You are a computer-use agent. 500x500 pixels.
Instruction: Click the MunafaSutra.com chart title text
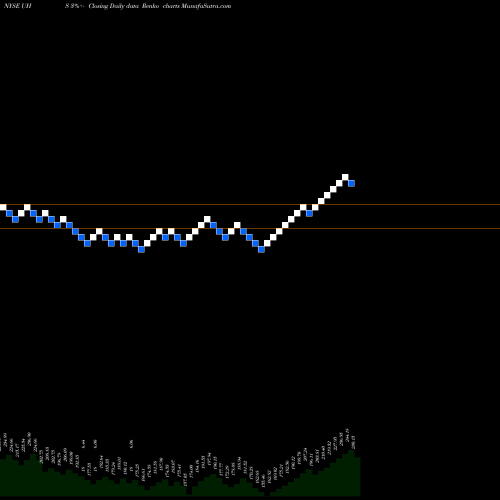point(206,6)
